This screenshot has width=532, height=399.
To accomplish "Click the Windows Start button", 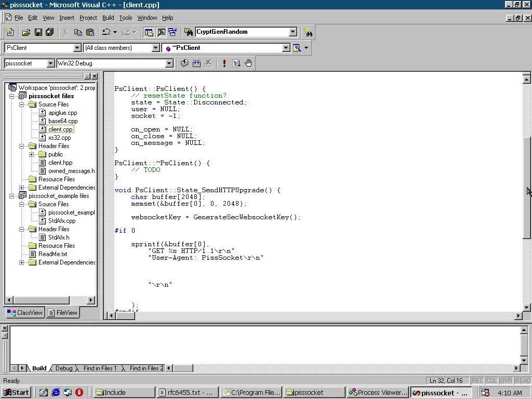I will (16, 393).
